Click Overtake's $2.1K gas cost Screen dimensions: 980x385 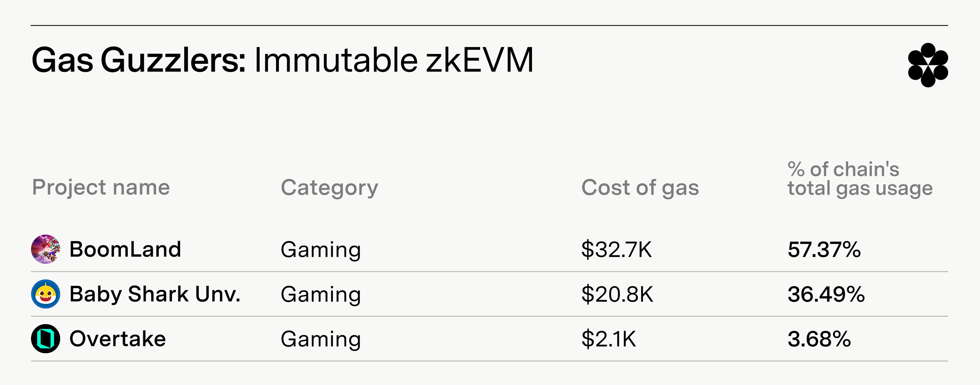pyautogui.click(x=609, y=339)
